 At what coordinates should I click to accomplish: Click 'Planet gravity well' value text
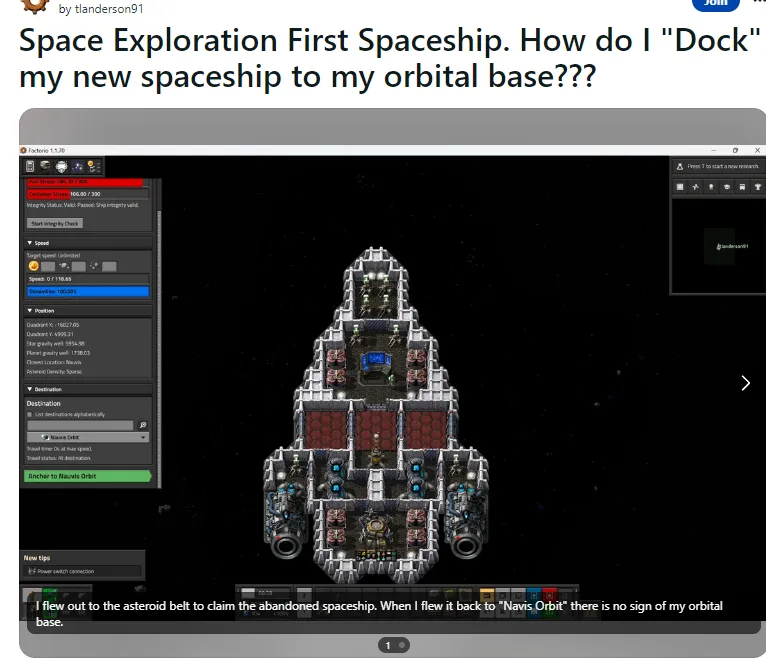click(58, 353)
